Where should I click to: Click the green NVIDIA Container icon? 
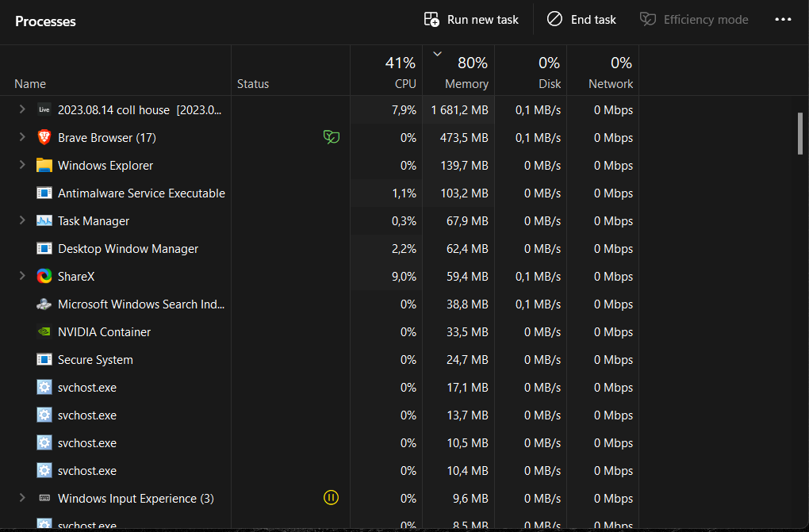44,331
